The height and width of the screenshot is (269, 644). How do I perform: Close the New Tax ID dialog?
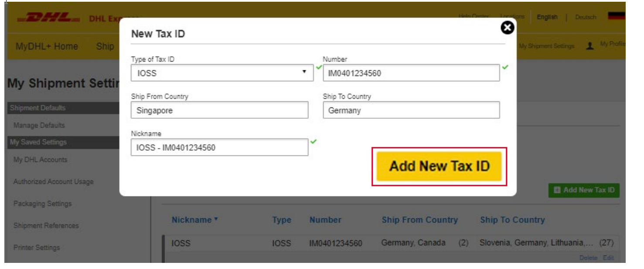click(x=507, y=28)
